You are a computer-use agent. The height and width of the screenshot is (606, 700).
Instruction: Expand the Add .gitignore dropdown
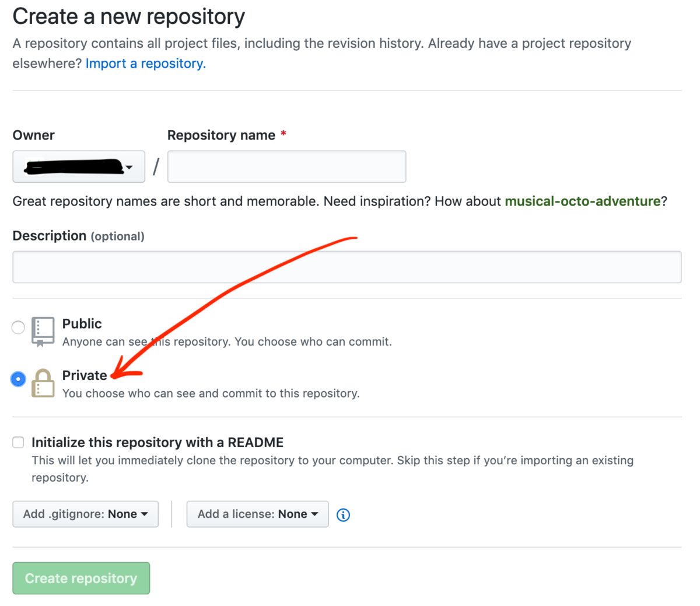pyautogui.click(x=85, y=514)
